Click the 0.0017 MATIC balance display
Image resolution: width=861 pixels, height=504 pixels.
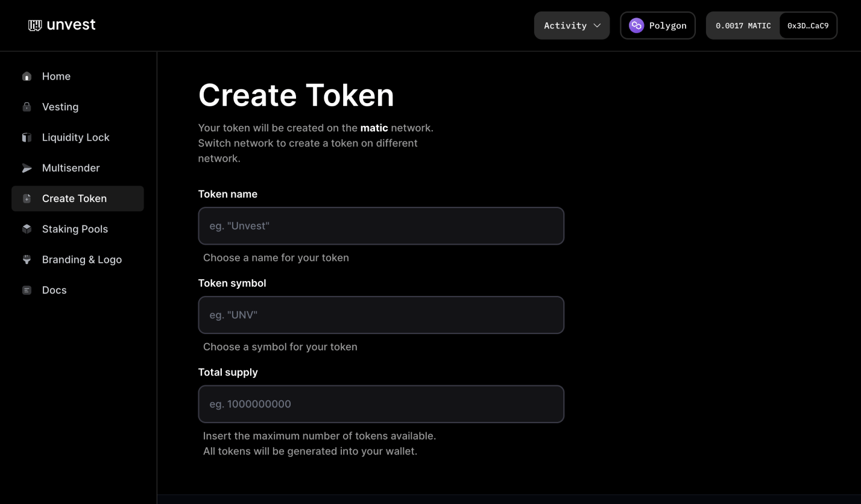coord(743,25)
